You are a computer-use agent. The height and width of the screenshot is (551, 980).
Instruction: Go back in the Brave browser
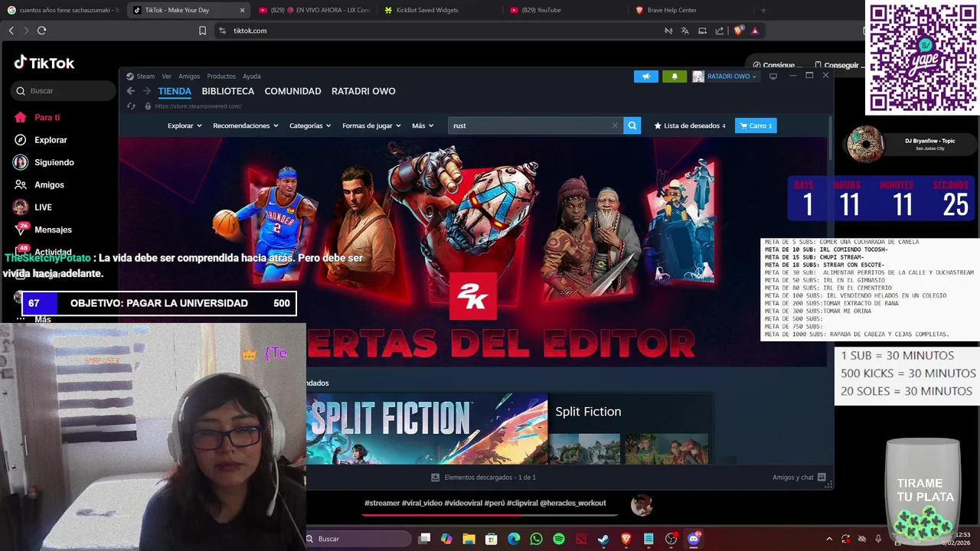(x=11, y=31)
